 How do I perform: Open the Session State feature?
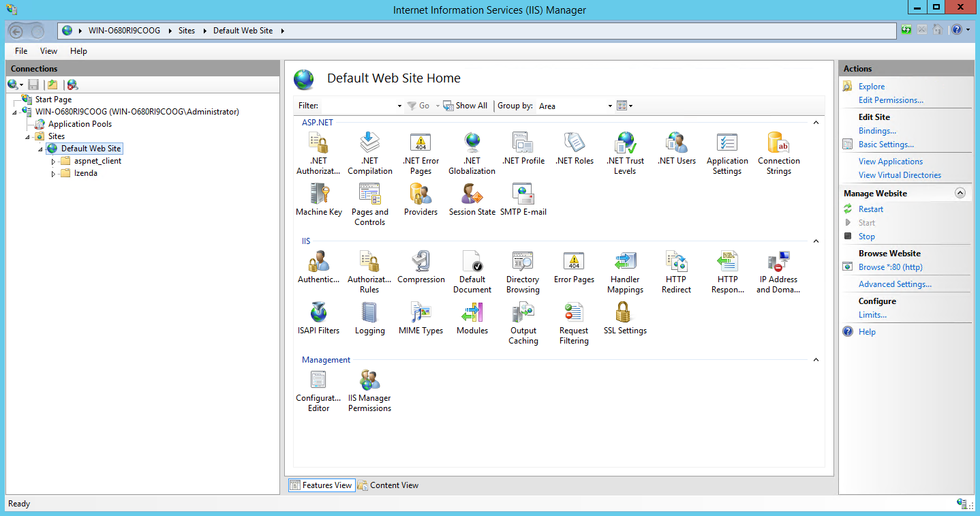472,200
